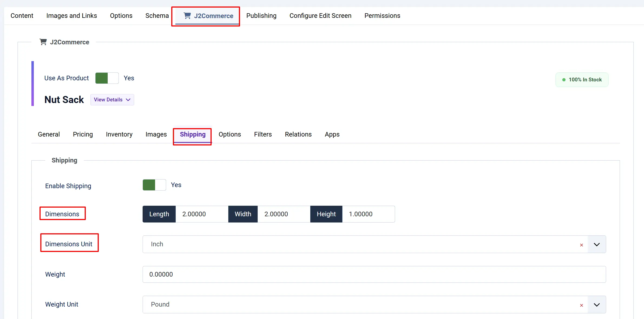Click the Weight input field
The width and height of the screenshot is (644, 319).
pos(374,274)
